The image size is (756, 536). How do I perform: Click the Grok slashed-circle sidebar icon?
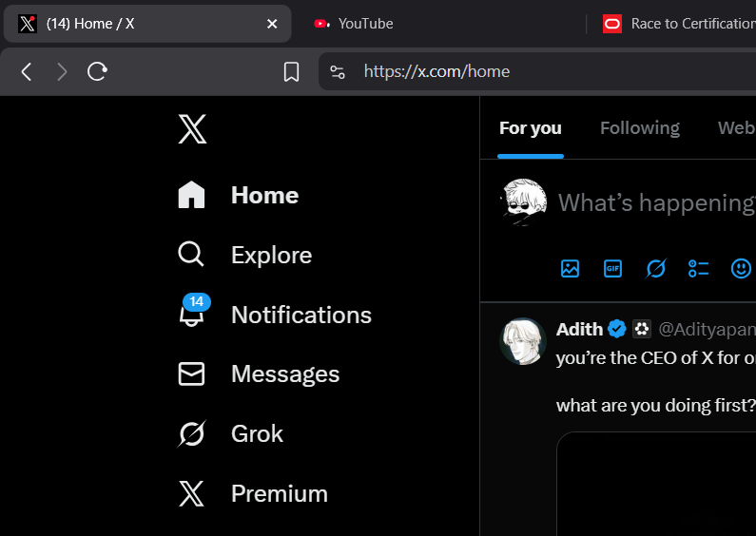click(191, 433)
